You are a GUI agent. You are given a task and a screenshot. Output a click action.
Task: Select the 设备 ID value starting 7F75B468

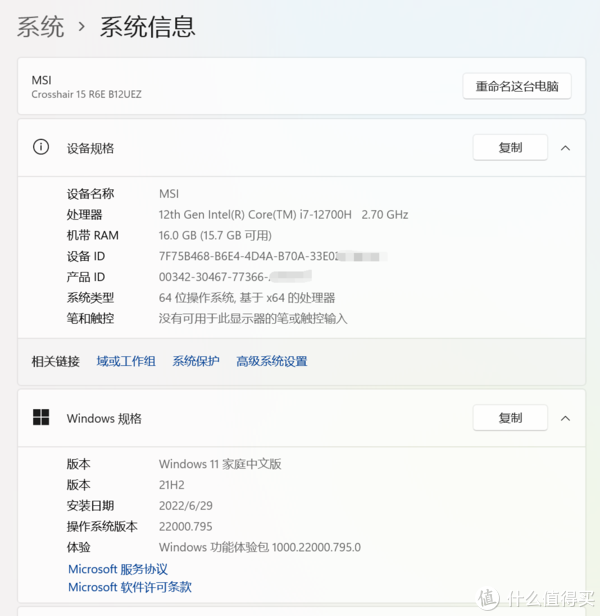[273, 256]
